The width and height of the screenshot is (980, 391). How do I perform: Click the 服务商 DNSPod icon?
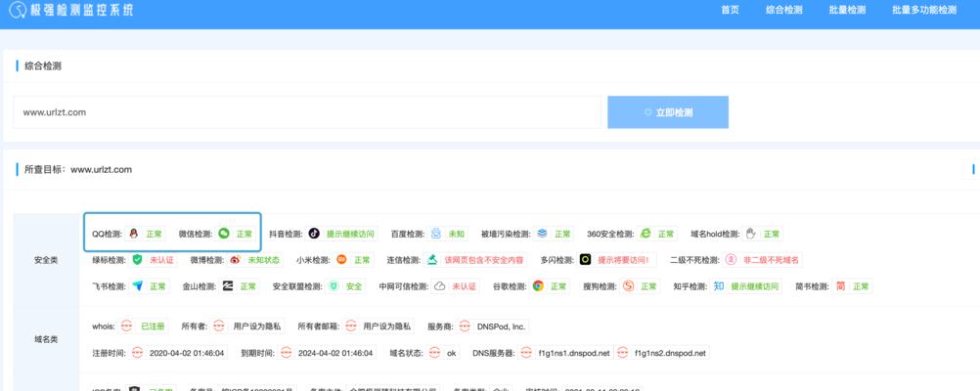click(464, 326)
